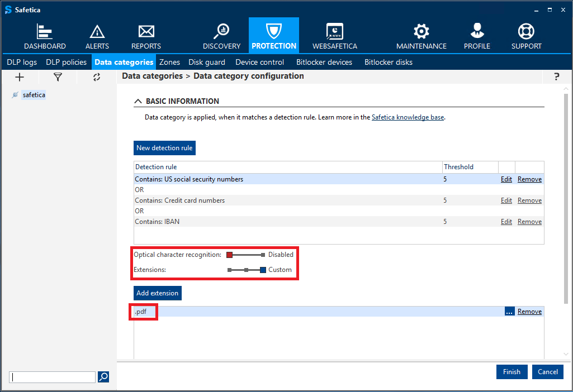
Task: Open the Support lifebuoy icon
Action: 526,31
